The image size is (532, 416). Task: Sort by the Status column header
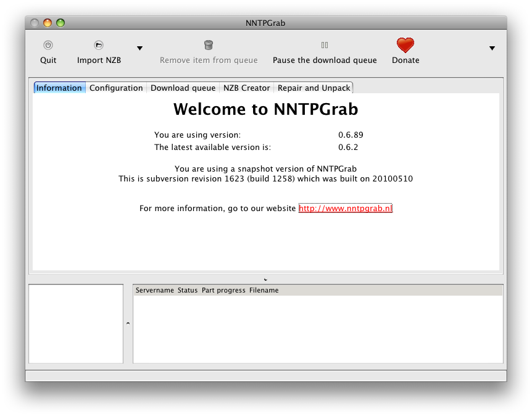tap(188, 290)
